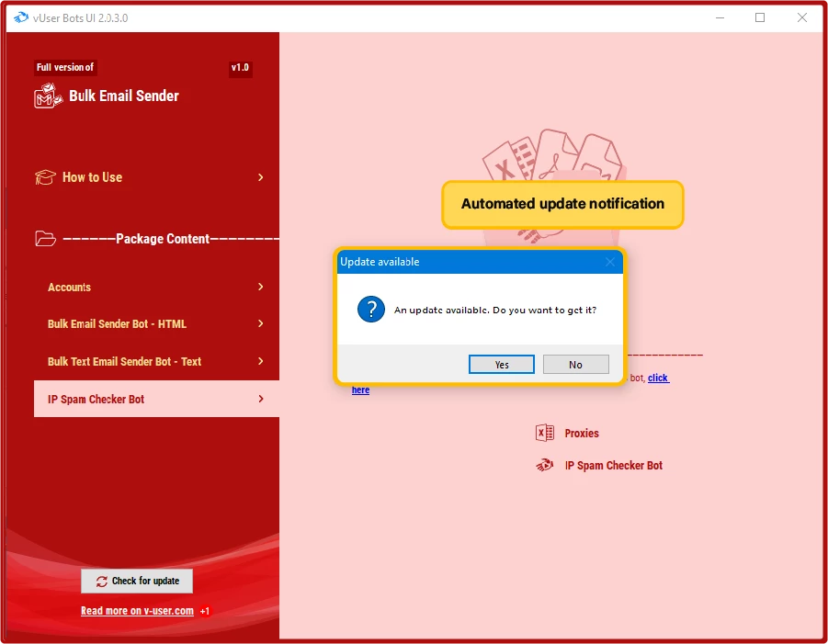Open the Read more on v-user.com link
Image resolution: width=828 pixels, height=644 pixels.
[137, 611]
